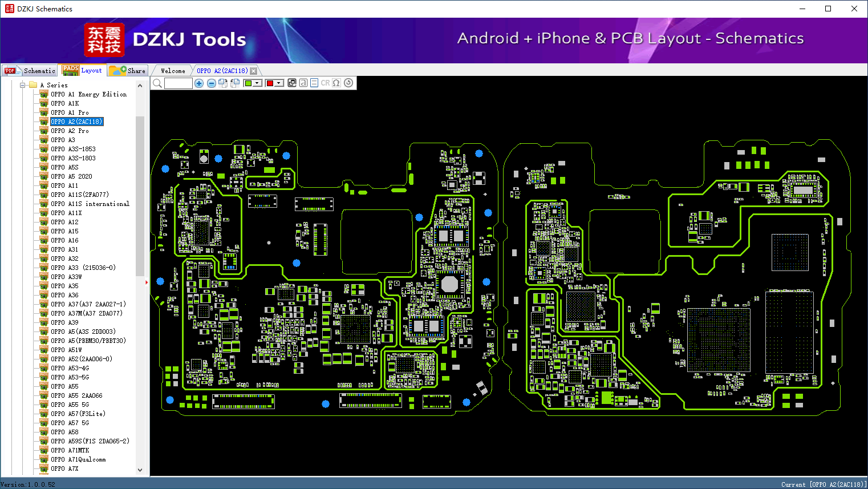This screenshot has height=489, width=868.
Task: Click the PADS icon beside OPPO A58
Action: pos(44,432)
